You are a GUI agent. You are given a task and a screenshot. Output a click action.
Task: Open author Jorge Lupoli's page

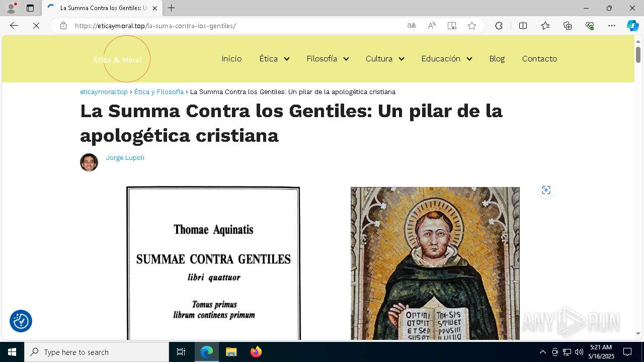coord(125,158)
